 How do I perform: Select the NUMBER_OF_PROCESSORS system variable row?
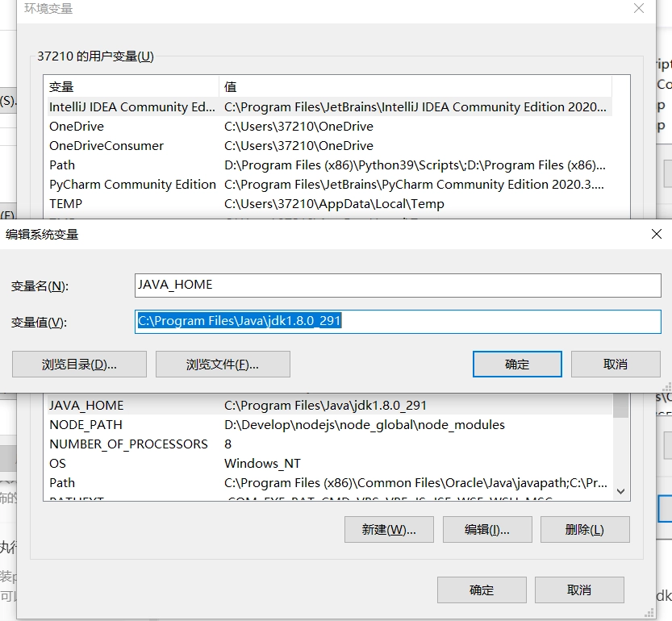coord(330,444)
